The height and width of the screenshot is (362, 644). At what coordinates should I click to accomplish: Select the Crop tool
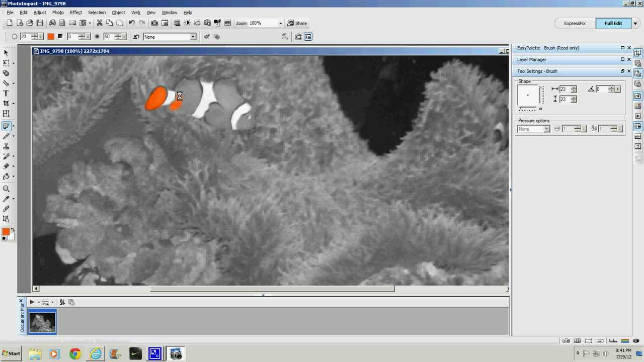coord(6,103)
